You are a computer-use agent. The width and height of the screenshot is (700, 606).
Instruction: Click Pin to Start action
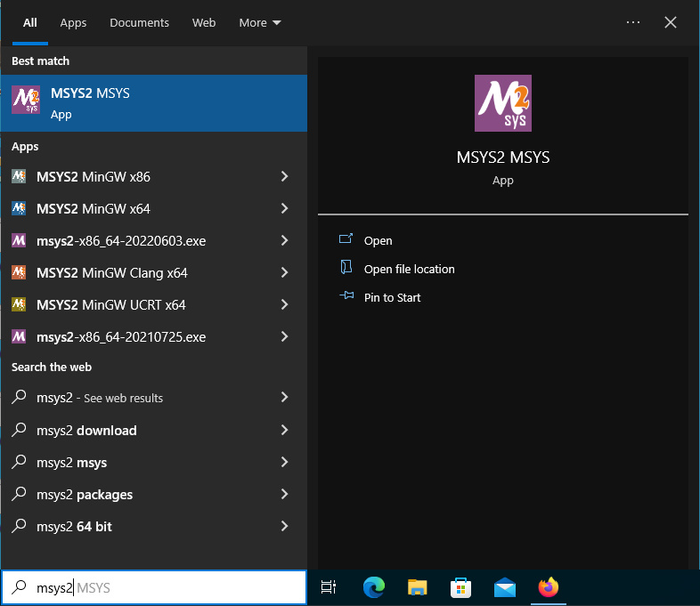pos(393,298)
